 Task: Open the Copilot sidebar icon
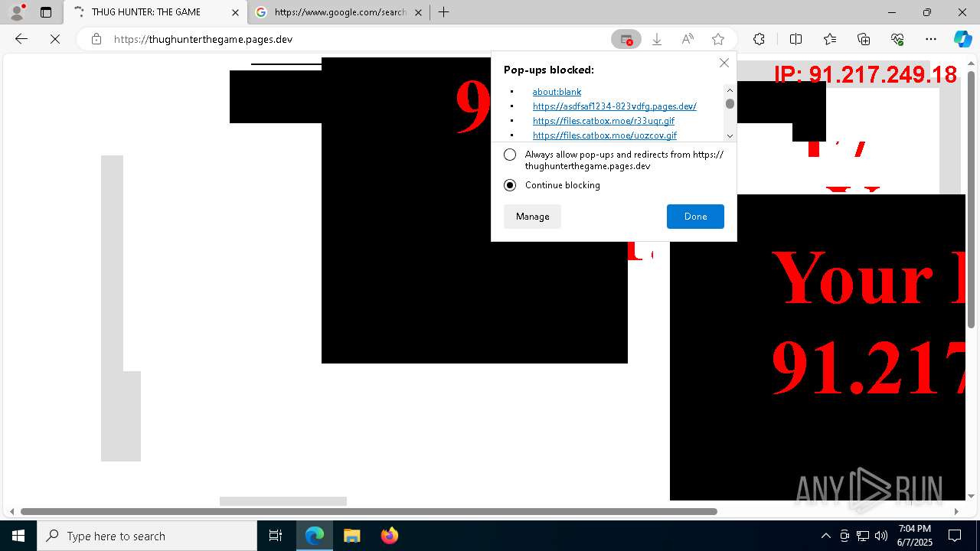coord(962,39)
